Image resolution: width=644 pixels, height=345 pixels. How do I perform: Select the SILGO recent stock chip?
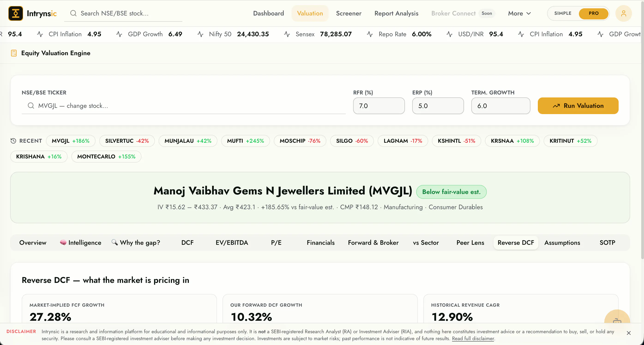(x=352, y=141)
